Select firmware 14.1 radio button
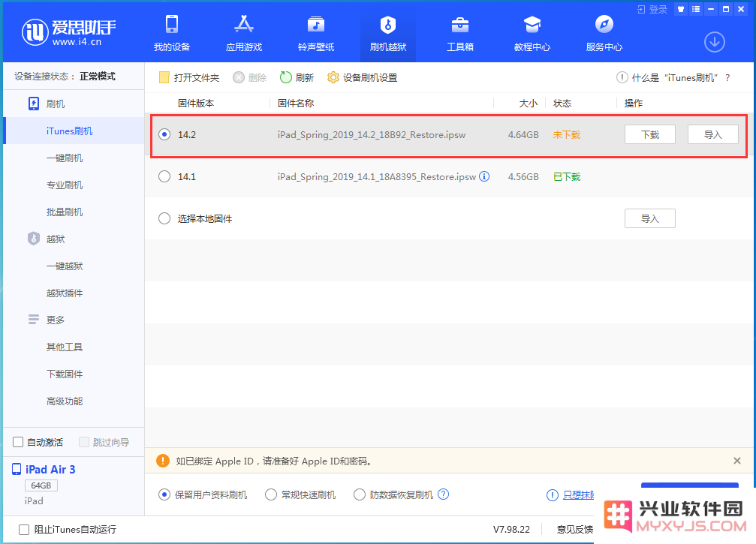The image size is (756, 544). [x=164, y=176]
